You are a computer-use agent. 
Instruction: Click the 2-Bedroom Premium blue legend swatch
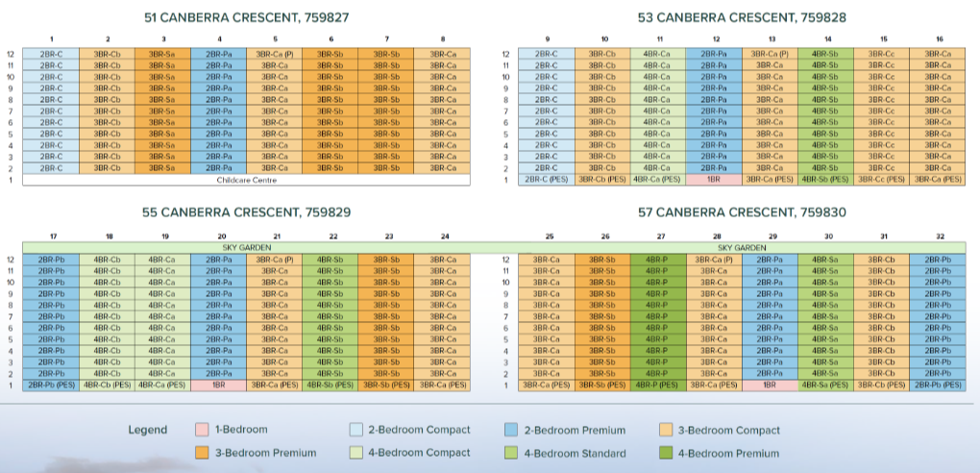click(x=510, y=430)
